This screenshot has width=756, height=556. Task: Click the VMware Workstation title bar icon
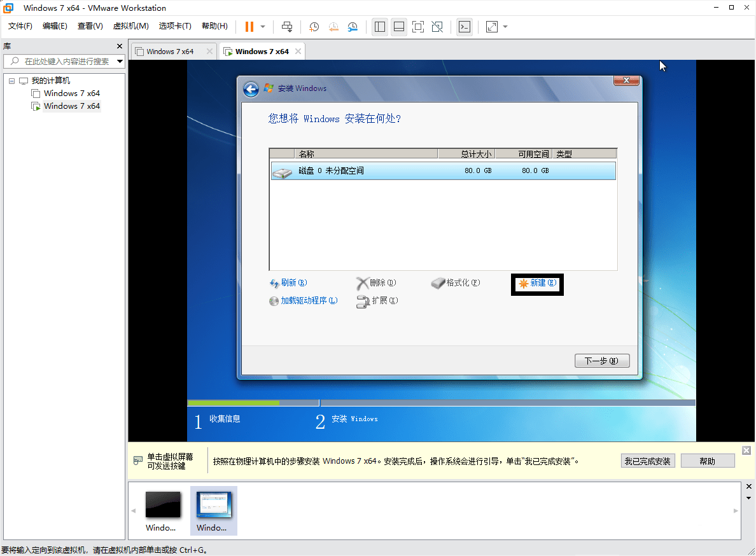(8, 8)
